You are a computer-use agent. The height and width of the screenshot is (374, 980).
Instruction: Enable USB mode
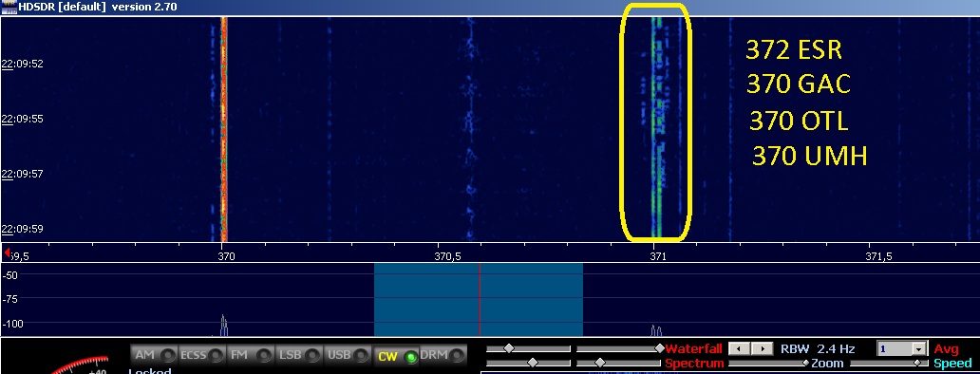click(347, 355)
